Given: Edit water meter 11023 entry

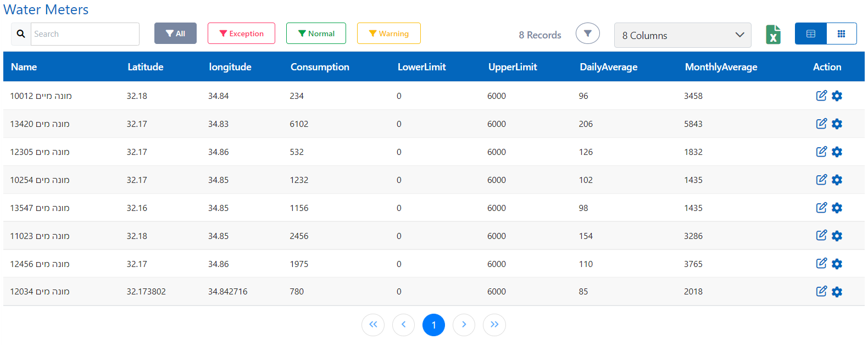Looking at the screenshot, I should click(x=821, y=236).
